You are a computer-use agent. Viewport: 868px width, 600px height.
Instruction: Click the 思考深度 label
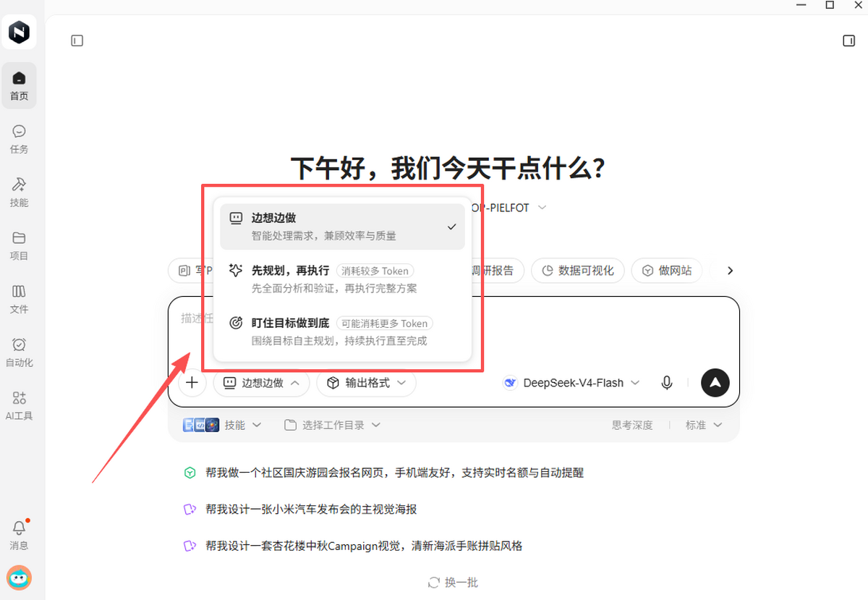[x=632, y=426]
